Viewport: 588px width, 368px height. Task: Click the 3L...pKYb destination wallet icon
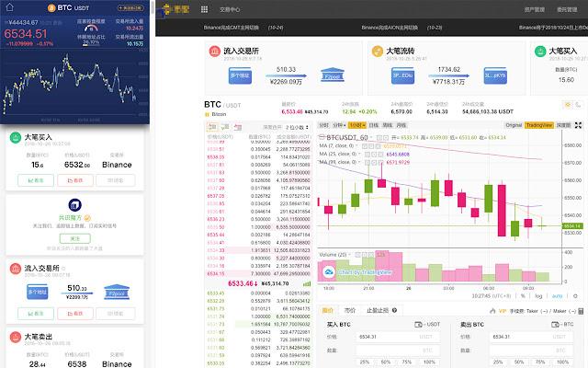(x=495, y=75)
